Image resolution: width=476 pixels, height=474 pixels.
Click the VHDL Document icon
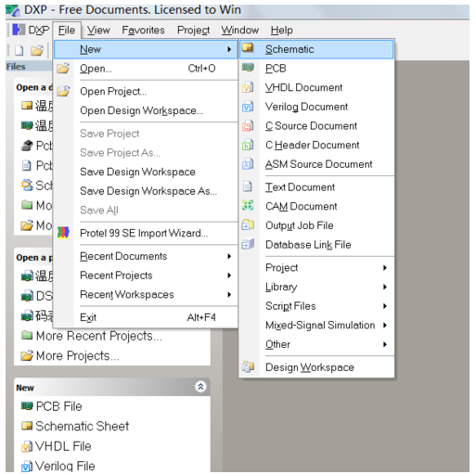pyautogui.click(x=248, y=87)
